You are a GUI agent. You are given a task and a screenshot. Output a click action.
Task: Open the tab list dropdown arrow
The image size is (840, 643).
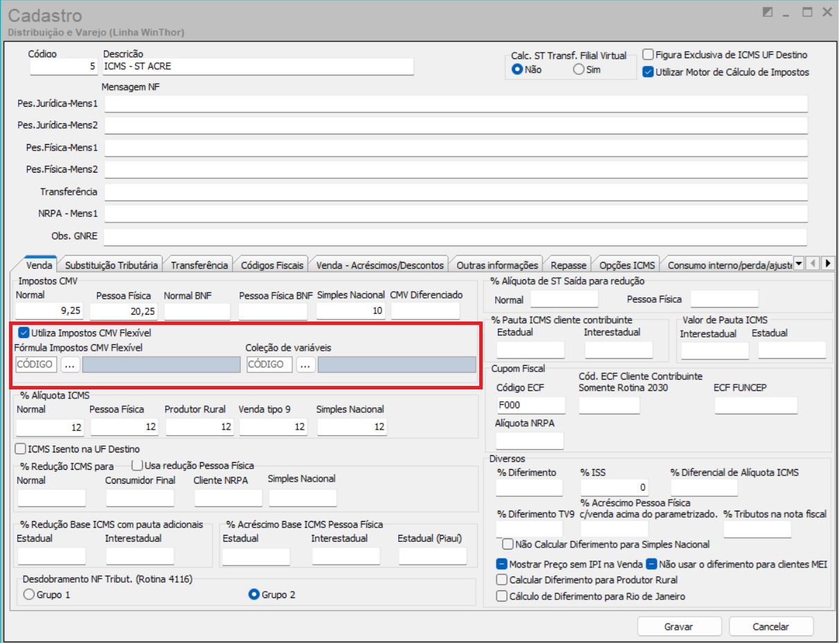coord(798,264)
